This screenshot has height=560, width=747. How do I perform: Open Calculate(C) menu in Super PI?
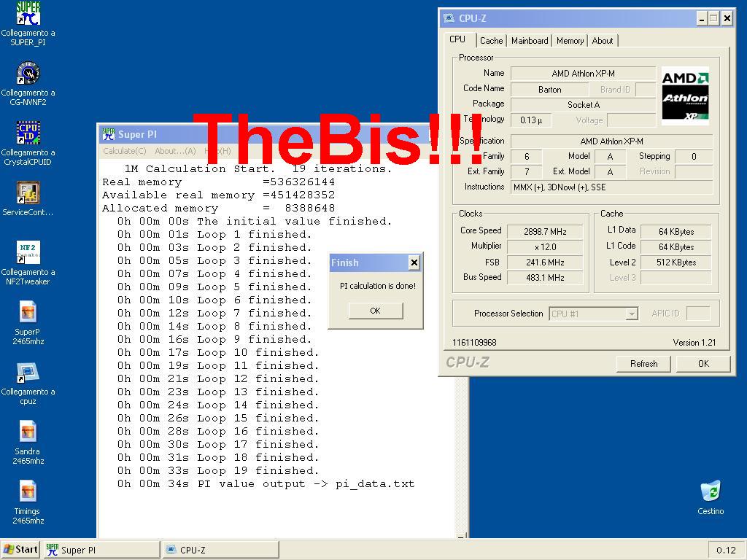125,151
